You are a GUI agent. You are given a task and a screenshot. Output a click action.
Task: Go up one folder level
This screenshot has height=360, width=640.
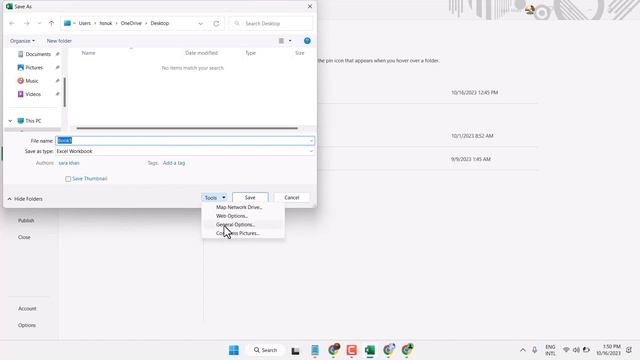[x=51, y=23]
